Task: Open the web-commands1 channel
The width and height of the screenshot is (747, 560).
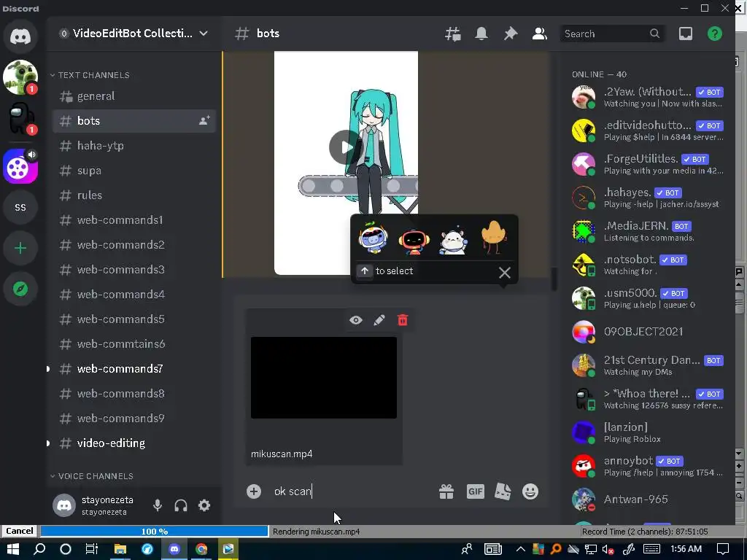Action: coord(134,220)
